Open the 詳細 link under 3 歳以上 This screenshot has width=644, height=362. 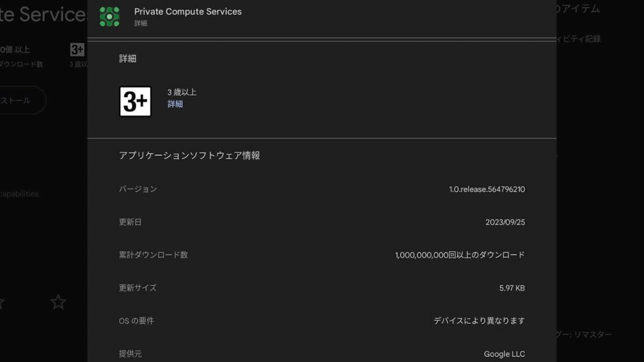coord(175,104)
